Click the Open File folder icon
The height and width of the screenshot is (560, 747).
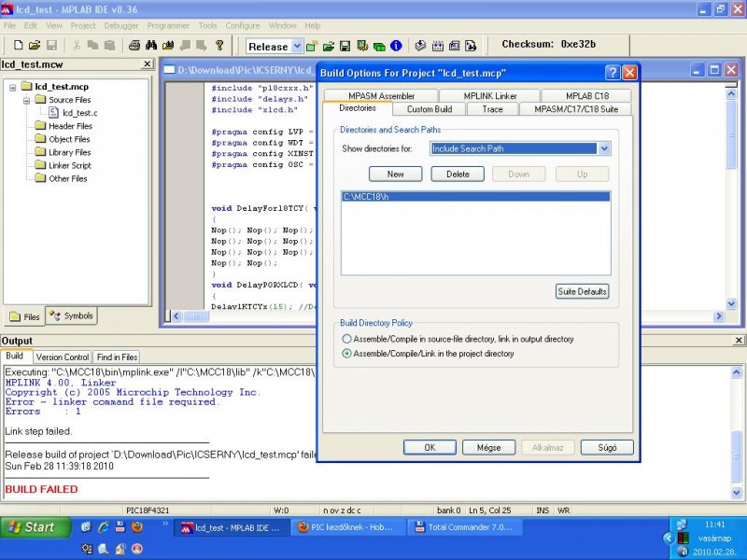click(35, 45)
